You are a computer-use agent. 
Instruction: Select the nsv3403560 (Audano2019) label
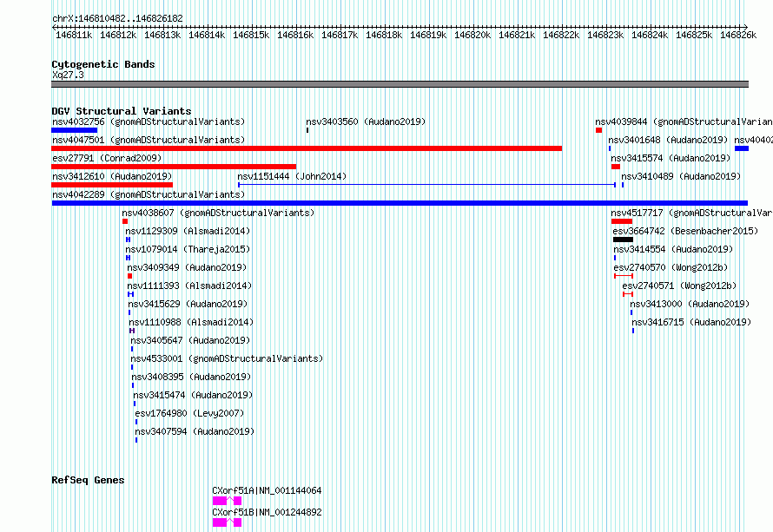[366, 122]
